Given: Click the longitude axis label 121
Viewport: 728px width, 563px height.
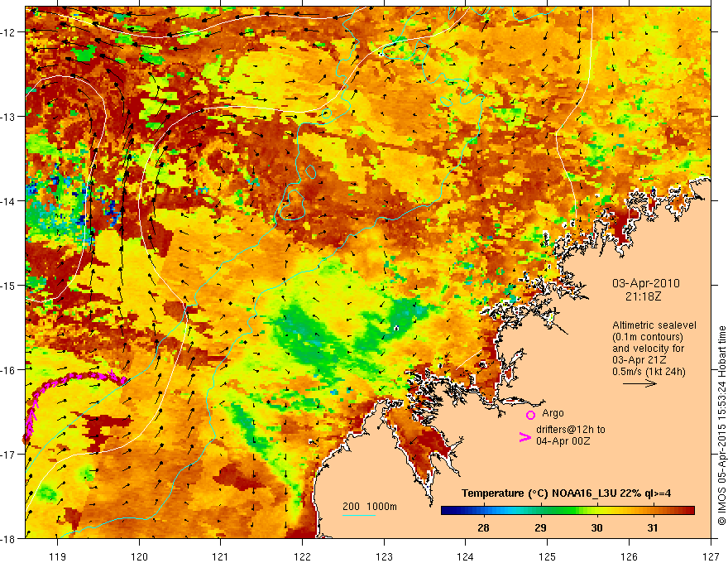Looking at the screenshot, I should pos(221,556).
